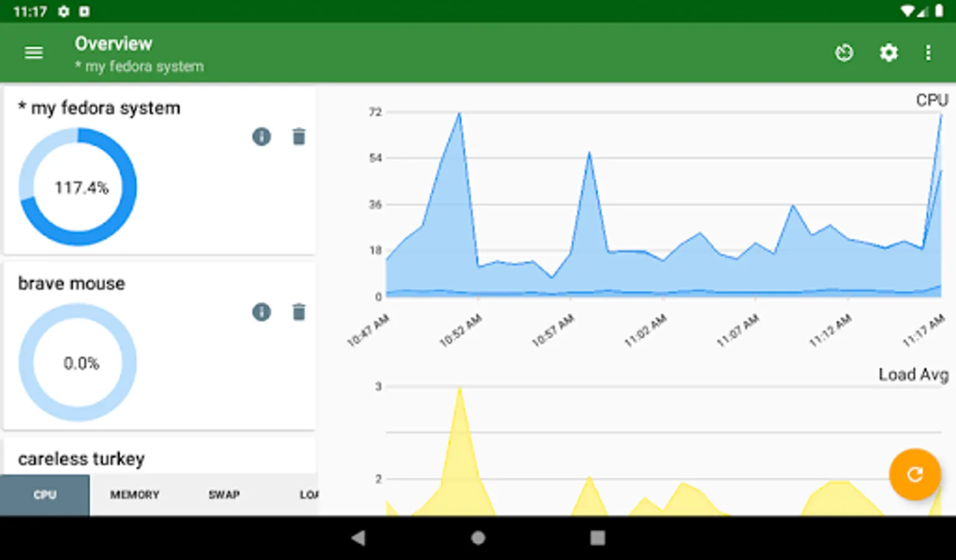Select the CPU tab
The height and width of the screenshot is (560, 956).
[x=45, y=495]
